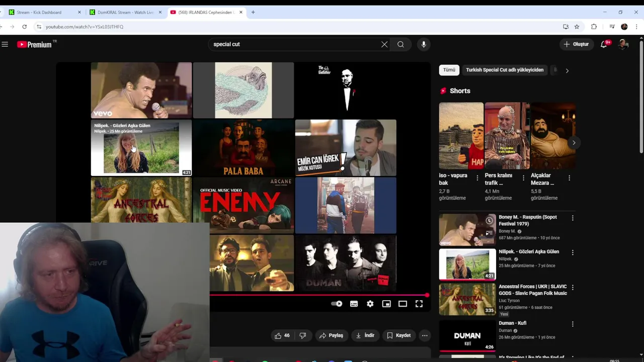Screen dimensions: 644x362
Task: Open the Pers kralını trafik short
Action: [507, 136]
